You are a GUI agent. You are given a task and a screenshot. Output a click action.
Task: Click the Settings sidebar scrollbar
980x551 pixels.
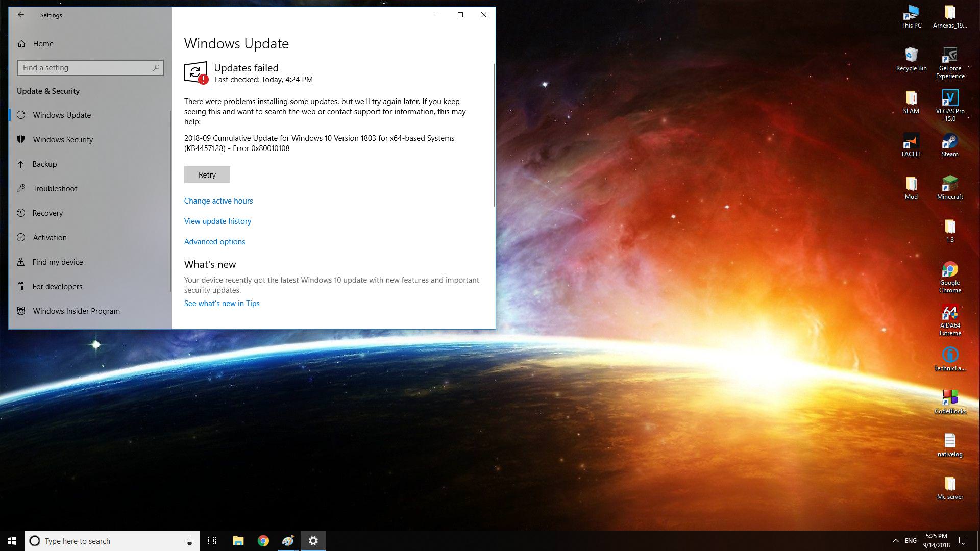(x=170, y=202)
